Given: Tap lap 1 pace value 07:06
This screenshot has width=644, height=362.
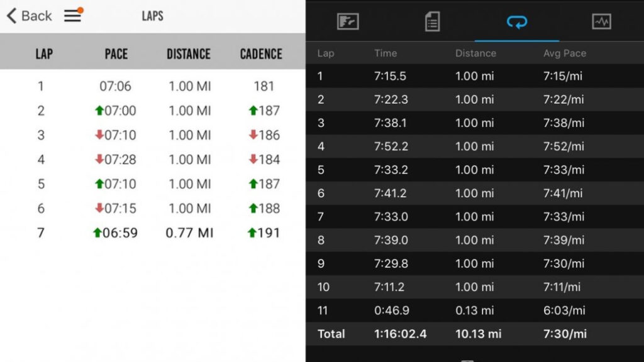Looking at the screenshot, I should coord(116,86).
